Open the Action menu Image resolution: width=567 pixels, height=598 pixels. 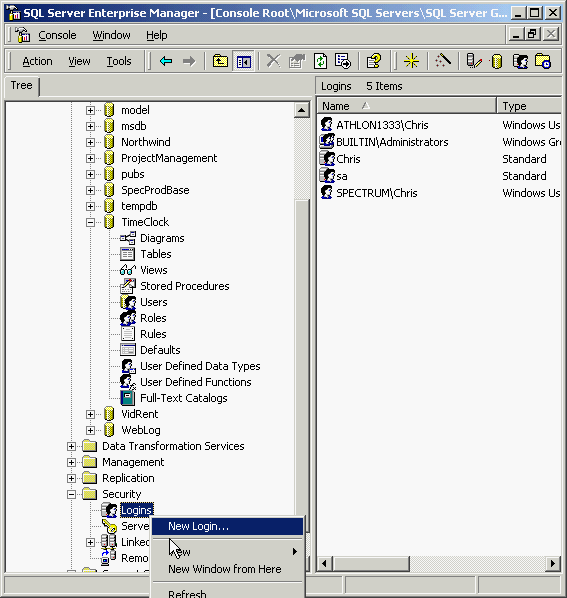(x=37, y=61)
